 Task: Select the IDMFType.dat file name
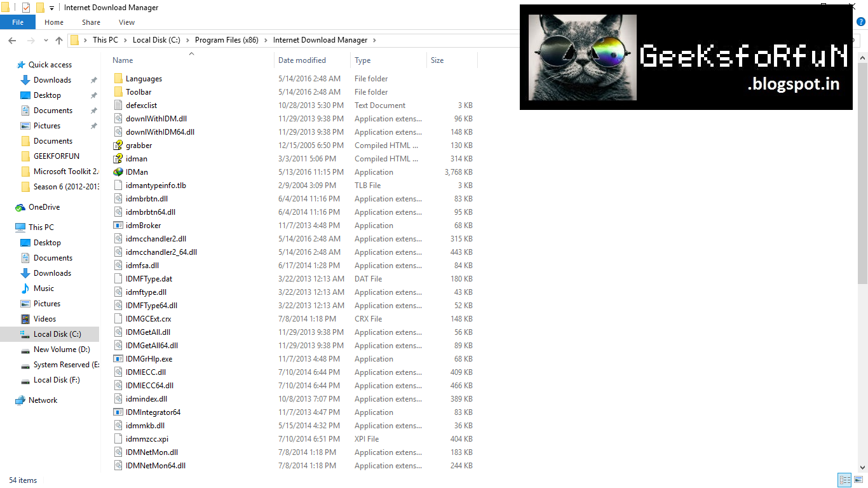(x=149, y=279)
